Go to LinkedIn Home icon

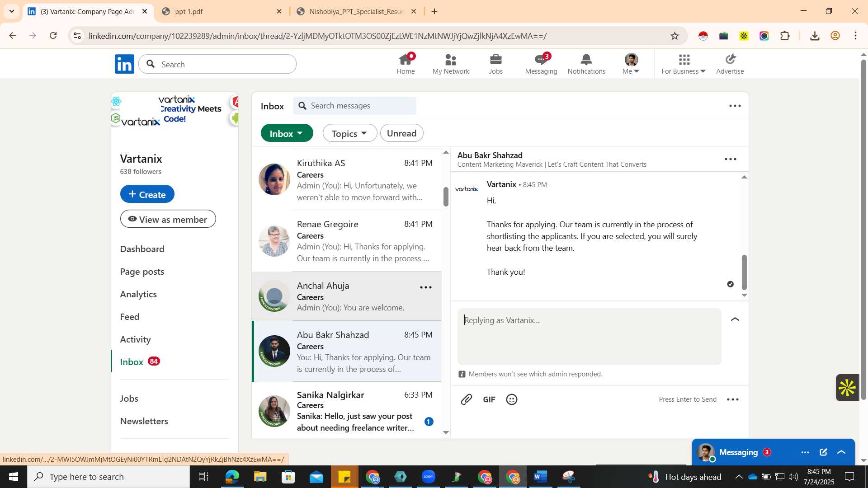pos(406,64)
